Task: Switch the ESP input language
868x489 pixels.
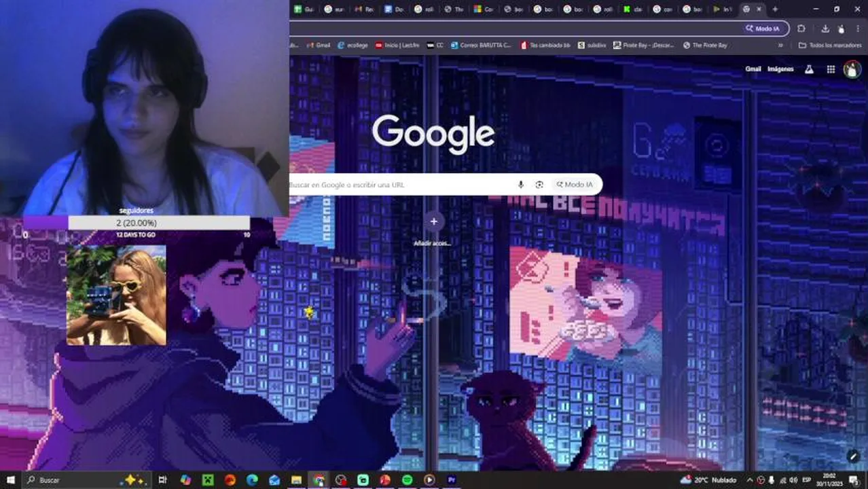Action: [807, 480]
